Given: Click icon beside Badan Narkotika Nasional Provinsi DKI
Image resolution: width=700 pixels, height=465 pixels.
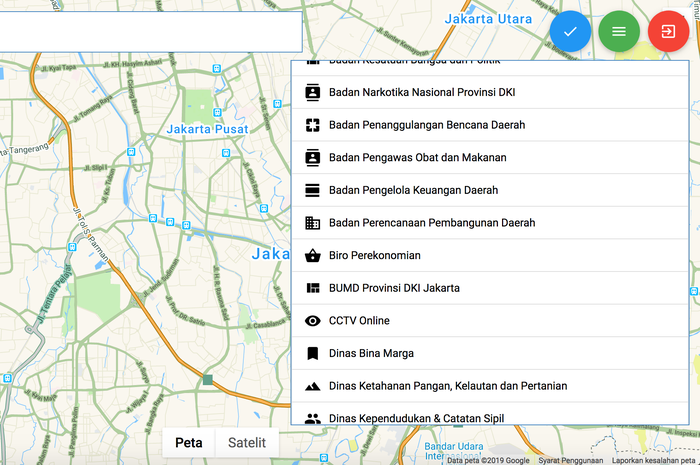Looking at the screenshot, I should (x=312, y=92).
